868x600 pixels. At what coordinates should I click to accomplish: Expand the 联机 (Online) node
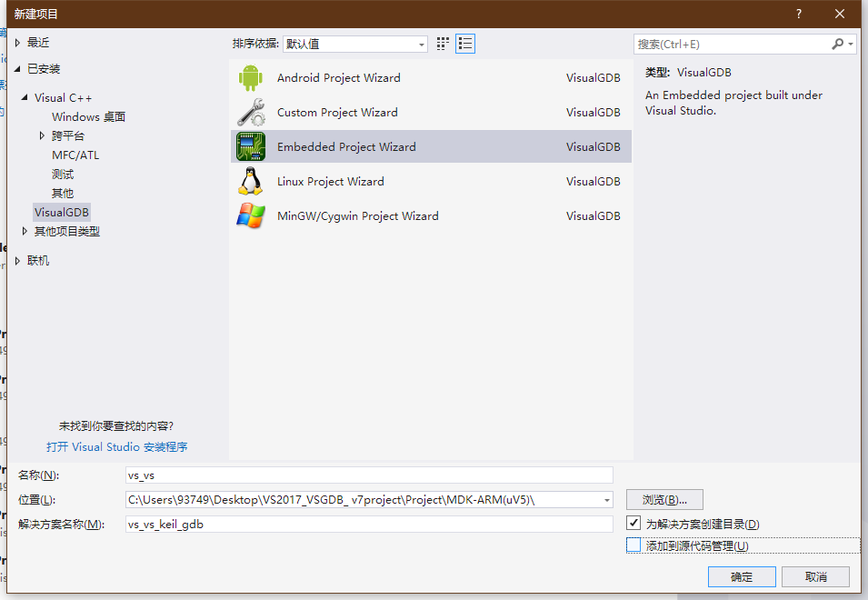coord(17,261)
